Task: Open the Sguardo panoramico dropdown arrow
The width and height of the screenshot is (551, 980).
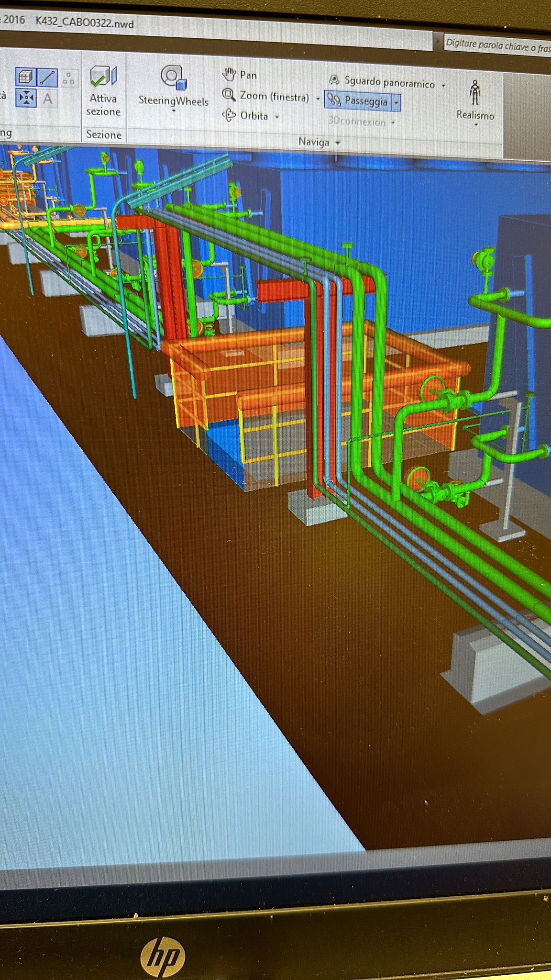Action: pos(443,86)
